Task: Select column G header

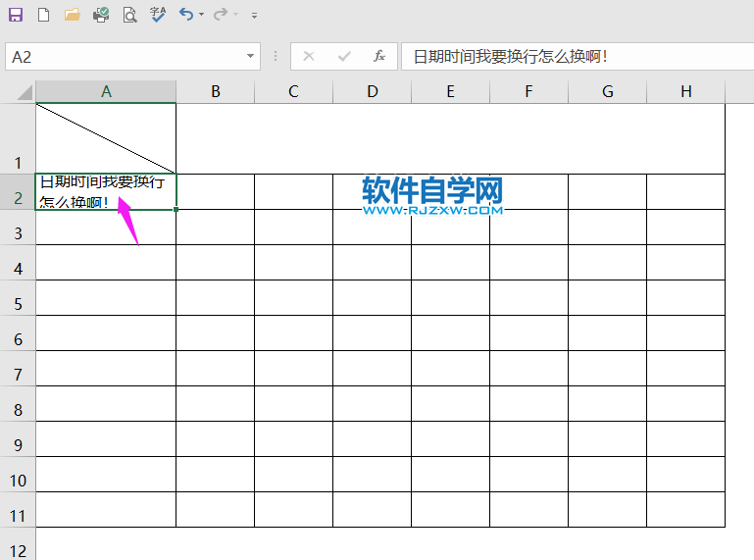Action: pyautogui.click(x=607, y=91)
